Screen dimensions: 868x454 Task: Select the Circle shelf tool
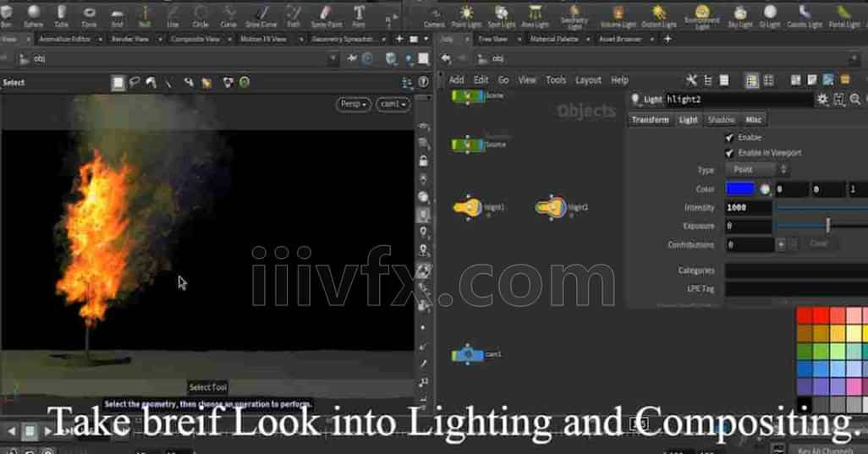coord(201,16)
